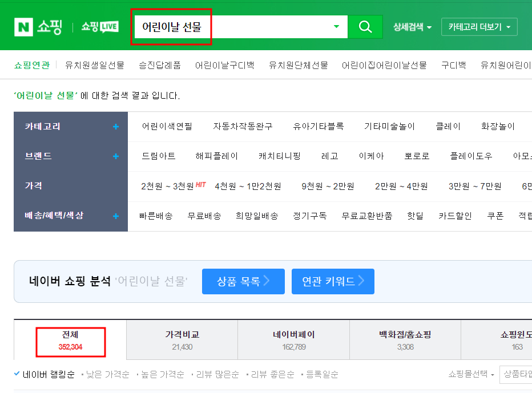Click the search input field
Image resolution: width=532 pixels, height=393 pixels.
241,26
